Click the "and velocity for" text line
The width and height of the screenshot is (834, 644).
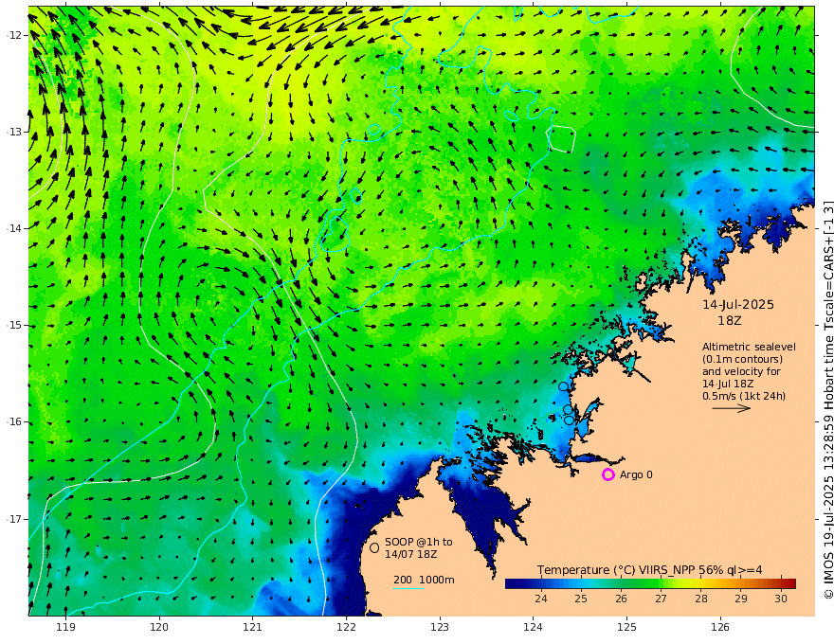(x=741, y=371)
